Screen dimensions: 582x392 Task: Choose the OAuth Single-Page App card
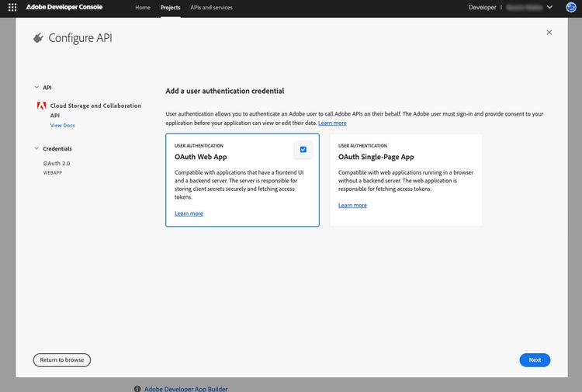406,179
